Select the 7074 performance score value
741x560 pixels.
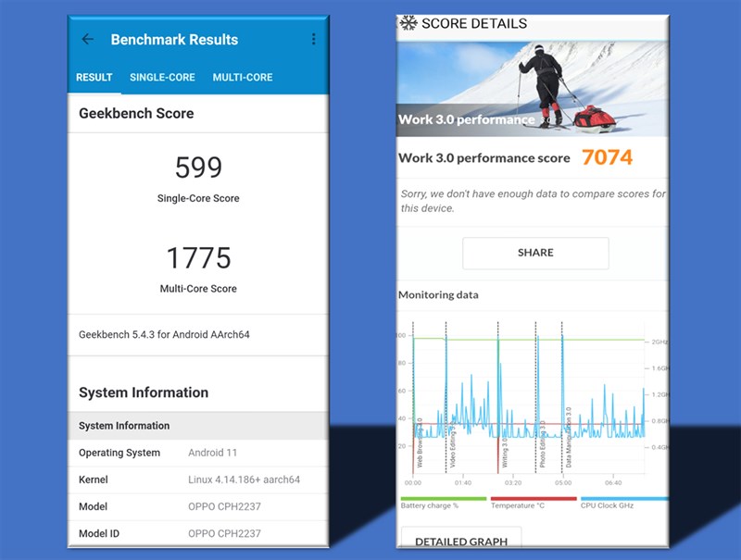click(x=607, y=157)
